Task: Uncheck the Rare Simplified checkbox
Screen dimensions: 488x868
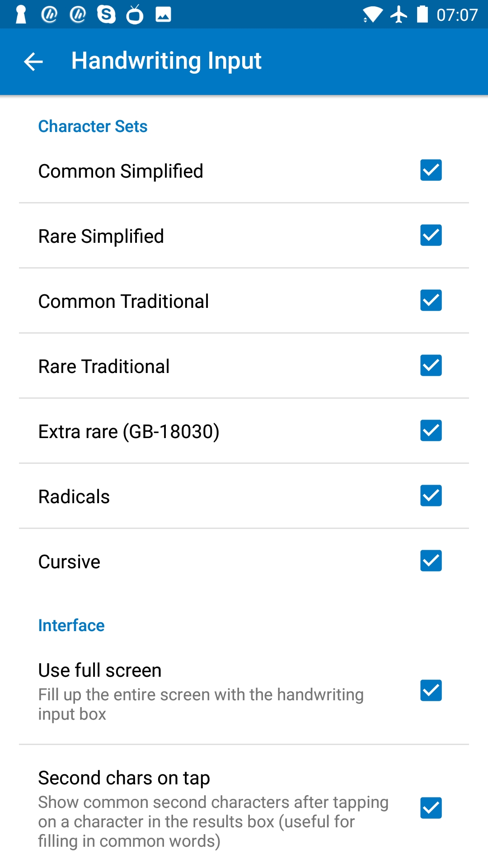Action: coord(431,235)
